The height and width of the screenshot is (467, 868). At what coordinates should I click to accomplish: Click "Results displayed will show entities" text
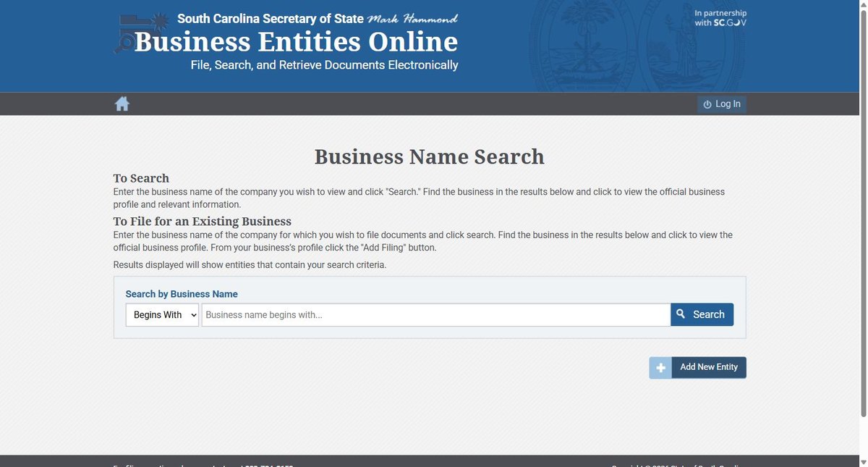click(x=250, y=265)
